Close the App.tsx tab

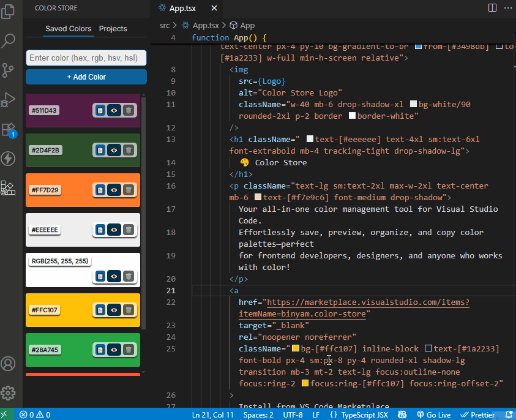click(x=214, y=8)
